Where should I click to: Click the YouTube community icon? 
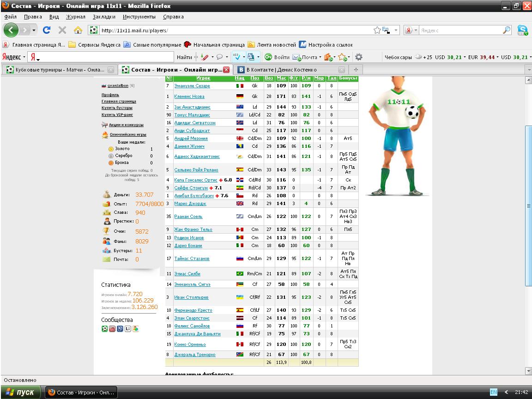[112, 329]
